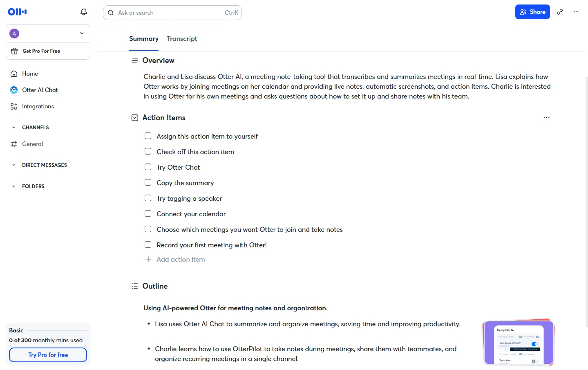
Task: Tick 'Connect your calendar' checkbox
Action: click(x=148, y=213)
